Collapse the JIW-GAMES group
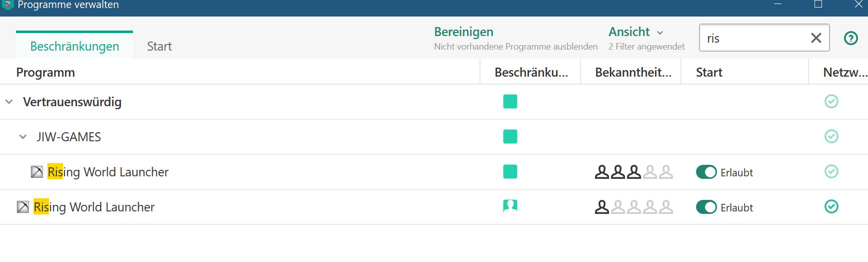Screen dimensions: 868x262 (22, 137)
